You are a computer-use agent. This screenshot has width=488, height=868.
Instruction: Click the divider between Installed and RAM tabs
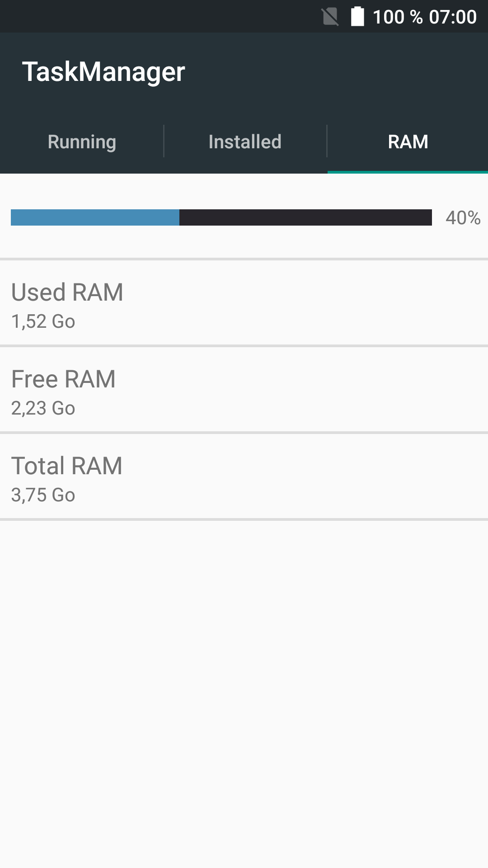[x=327, y=141]
